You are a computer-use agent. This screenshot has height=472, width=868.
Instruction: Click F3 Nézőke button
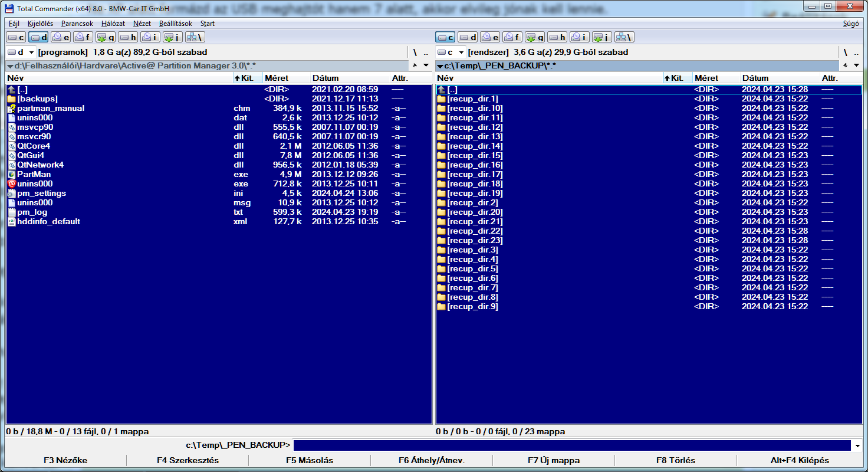click(65, 460)
